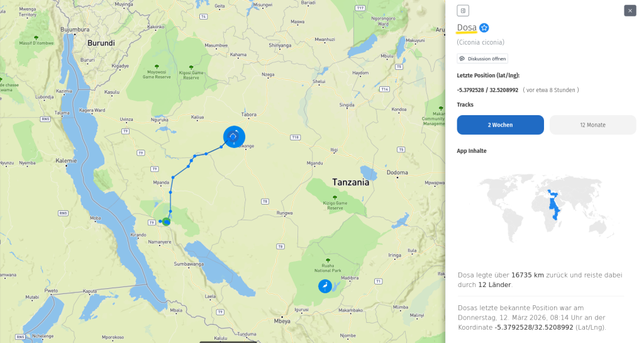Click the T8 road shield near Rungwa

[265, 201]
